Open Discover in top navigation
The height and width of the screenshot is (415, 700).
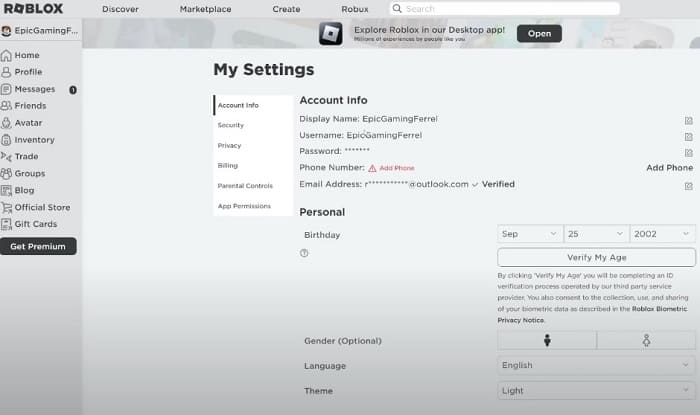click(120, 9)
